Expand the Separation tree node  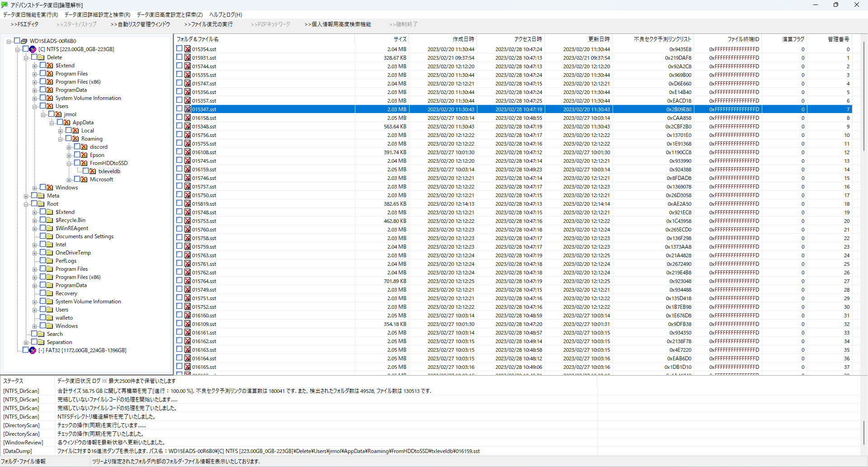point(26,343)
